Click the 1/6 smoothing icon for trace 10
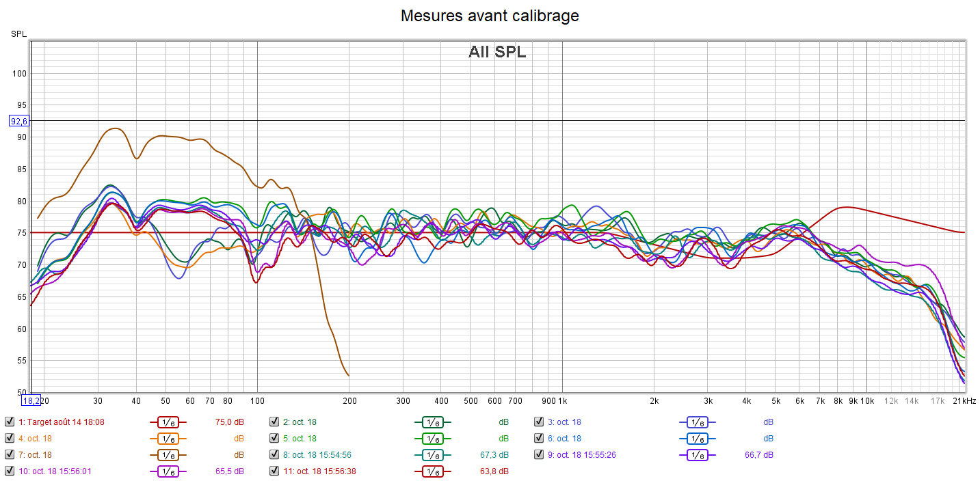This screenshot has height=481, width=980. [167, 471]
